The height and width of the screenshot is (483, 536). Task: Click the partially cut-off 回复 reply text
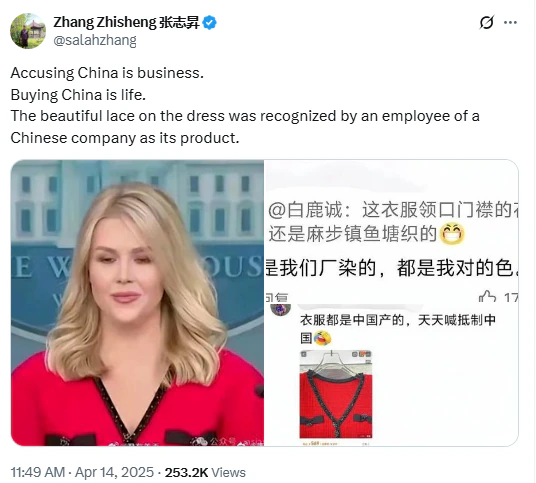point(277,298)
